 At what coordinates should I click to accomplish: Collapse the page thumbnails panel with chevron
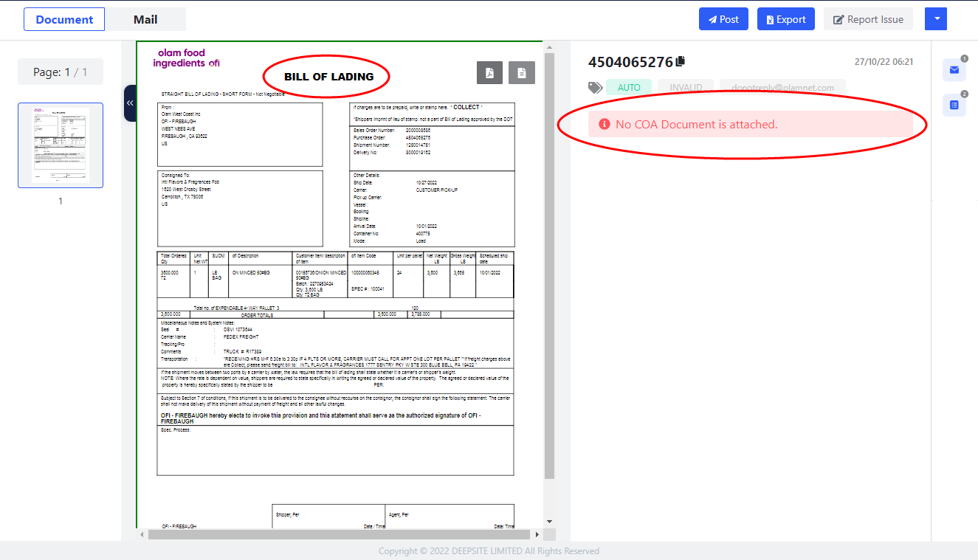[130, 103]
